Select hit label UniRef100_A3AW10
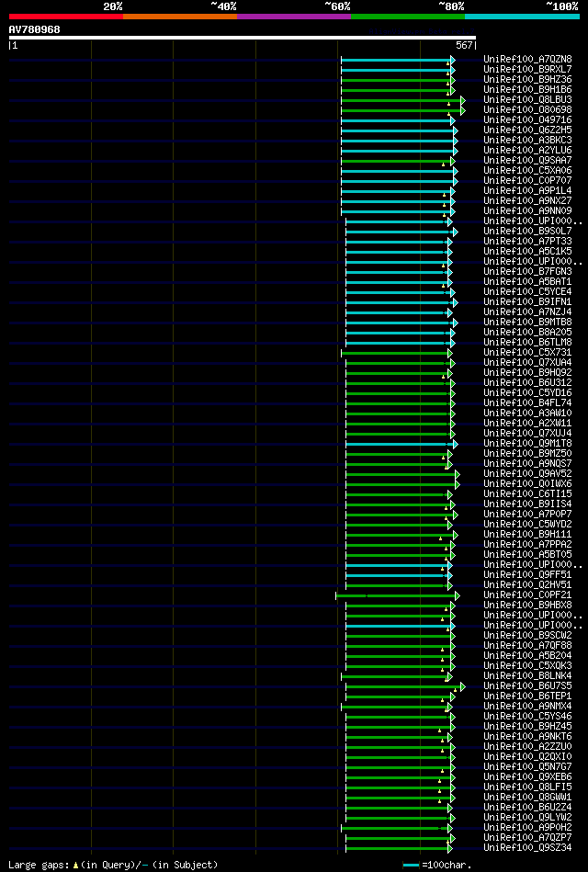 [x=527, y=413]
